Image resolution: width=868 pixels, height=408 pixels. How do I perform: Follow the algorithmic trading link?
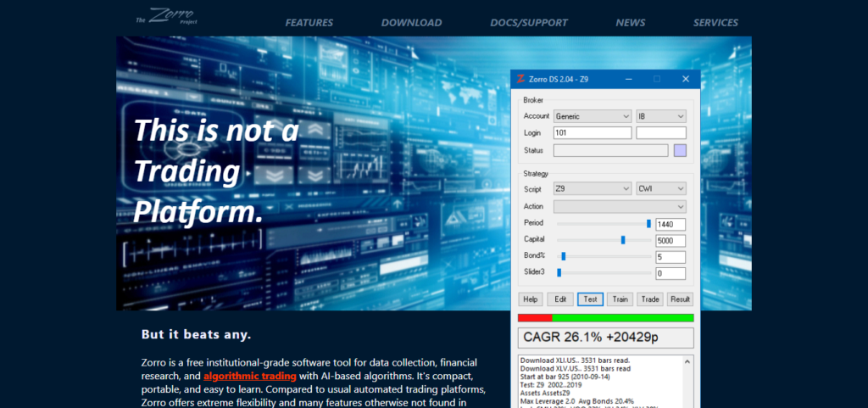(x=249, y=376)
